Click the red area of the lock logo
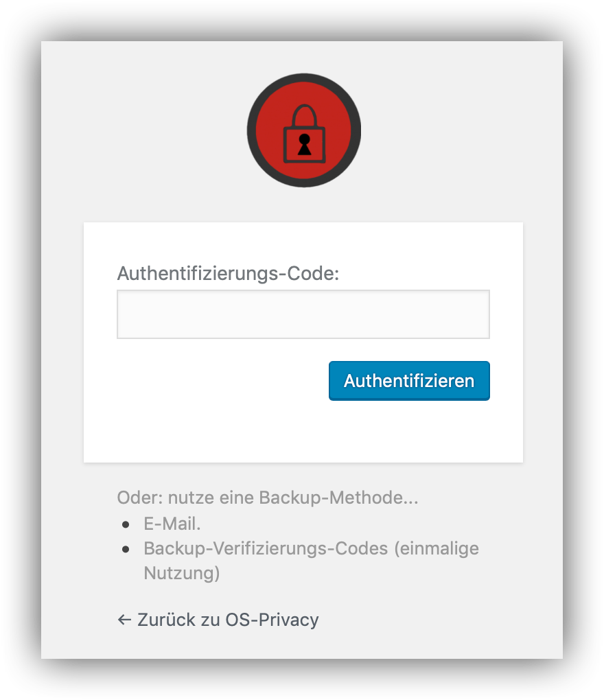 [269, 130]
